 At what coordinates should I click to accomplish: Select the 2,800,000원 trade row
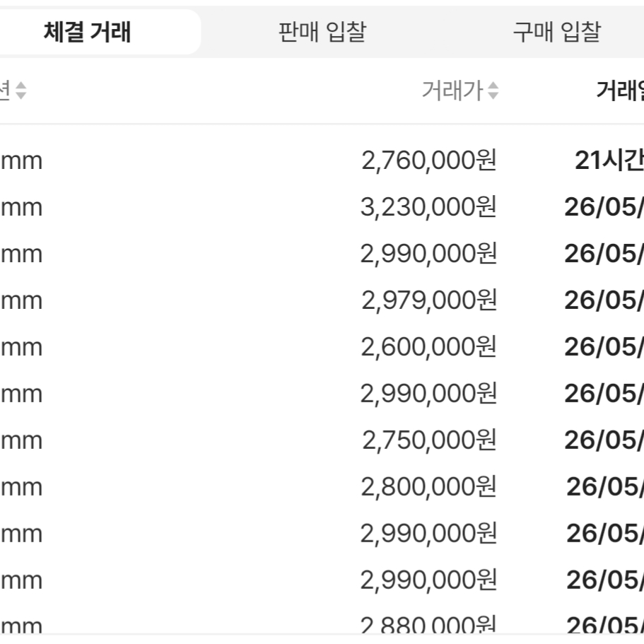(322, 487)
